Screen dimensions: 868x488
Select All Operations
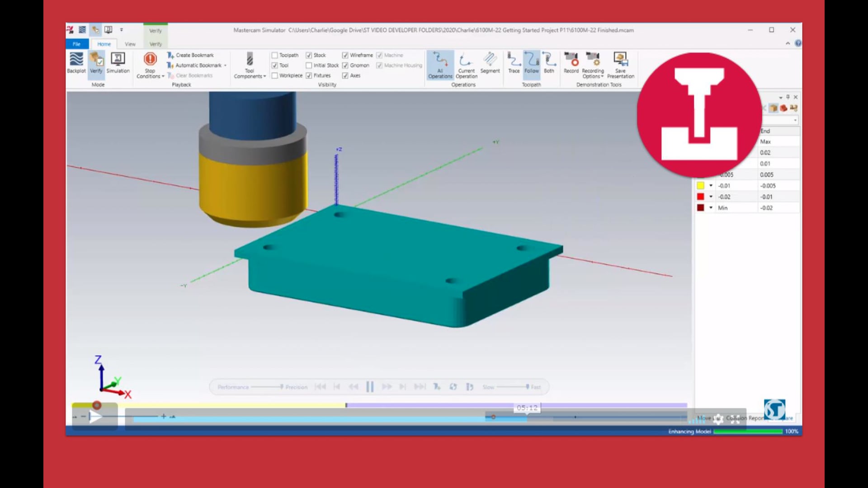coord(440,66)
